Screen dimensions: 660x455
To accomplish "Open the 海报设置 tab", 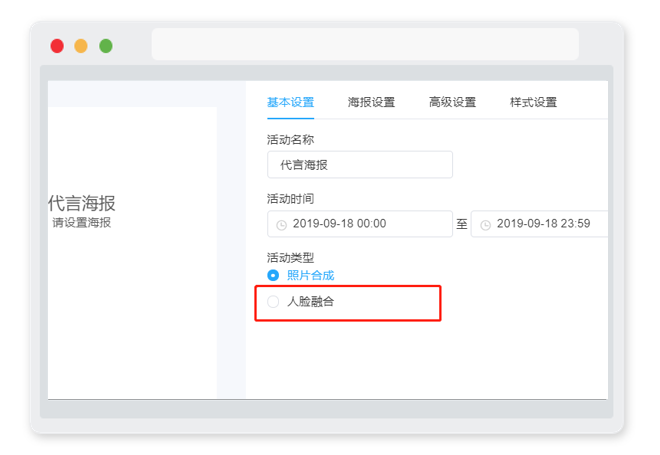I will coord(371,102).
